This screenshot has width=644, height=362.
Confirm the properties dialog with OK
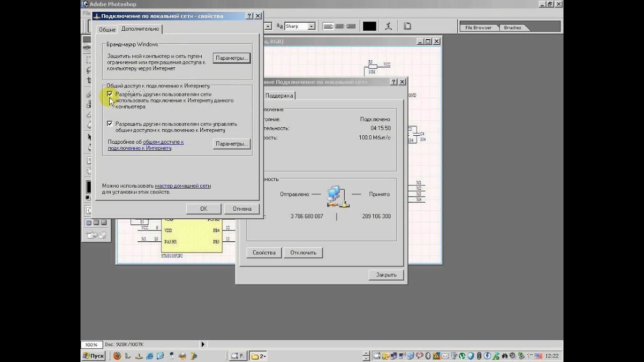click(204, 209)
